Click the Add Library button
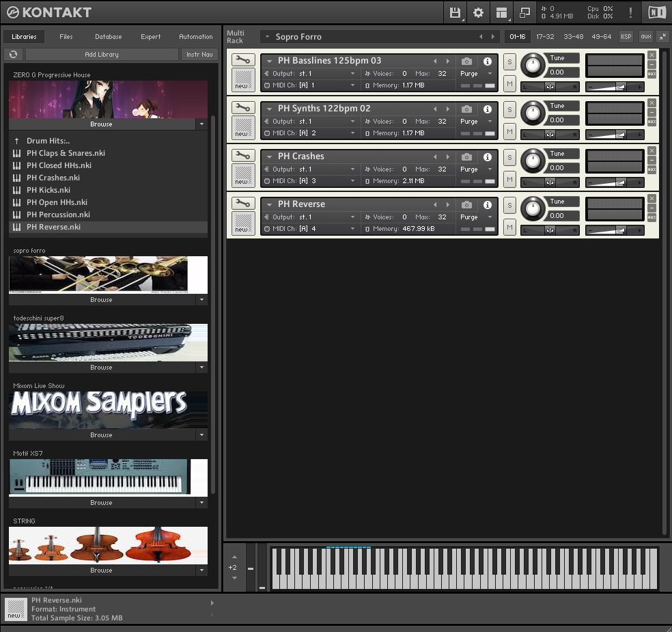Image resolution: width=672 pixels, height=632 pixels. (x=102, y=55)
